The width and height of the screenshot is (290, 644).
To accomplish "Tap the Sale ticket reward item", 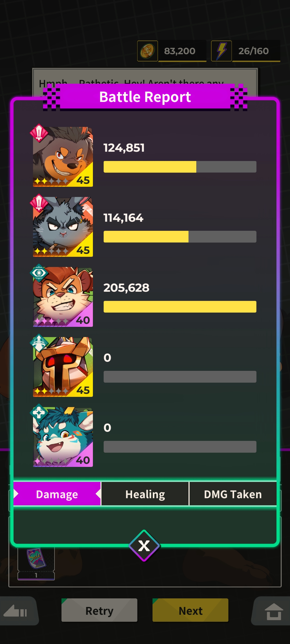I will [x=36, y=562].
